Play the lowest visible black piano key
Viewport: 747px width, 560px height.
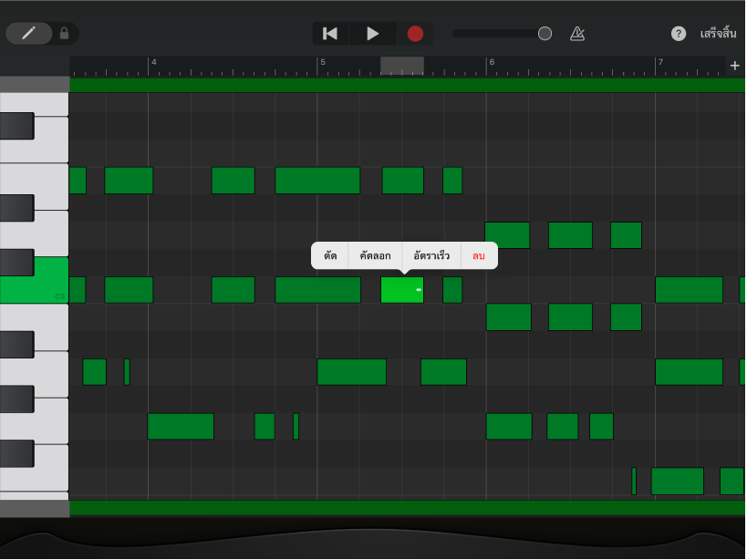pos(16,454)
